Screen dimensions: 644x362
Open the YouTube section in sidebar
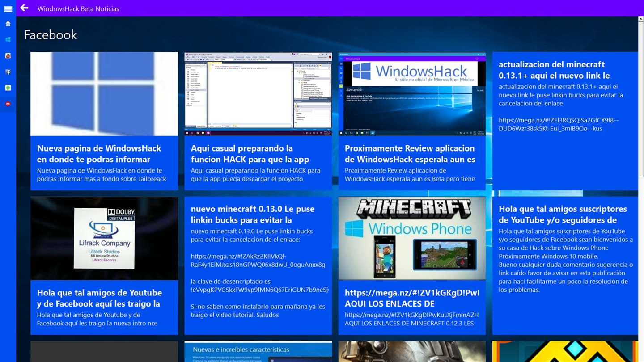tap(8, 56)
